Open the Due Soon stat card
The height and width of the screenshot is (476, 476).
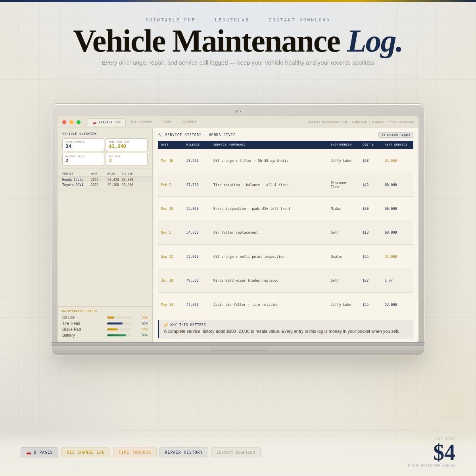point(127,159)
